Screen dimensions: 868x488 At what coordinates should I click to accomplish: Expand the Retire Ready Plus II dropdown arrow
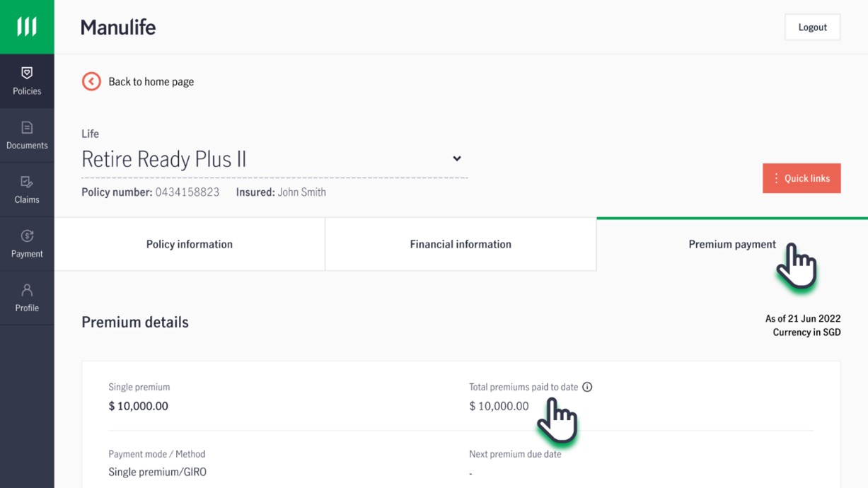tap(457, 158)
